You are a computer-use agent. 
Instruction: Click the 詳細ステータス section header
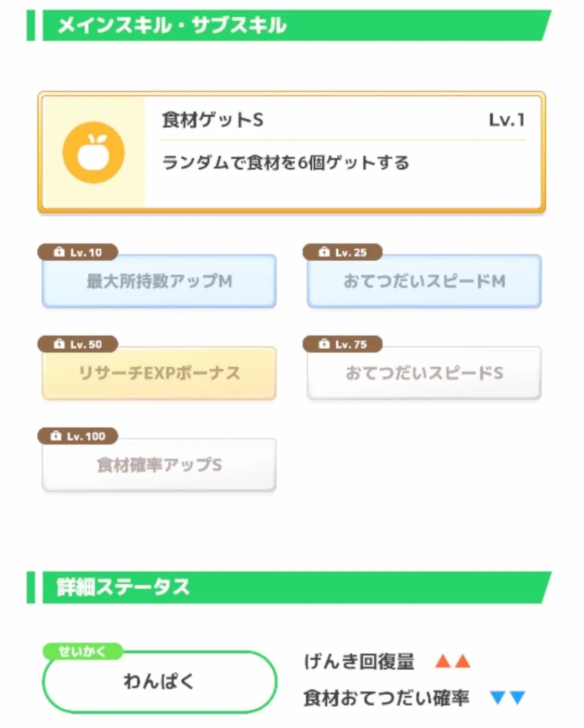pyautogui.click(x=123, y=587)
